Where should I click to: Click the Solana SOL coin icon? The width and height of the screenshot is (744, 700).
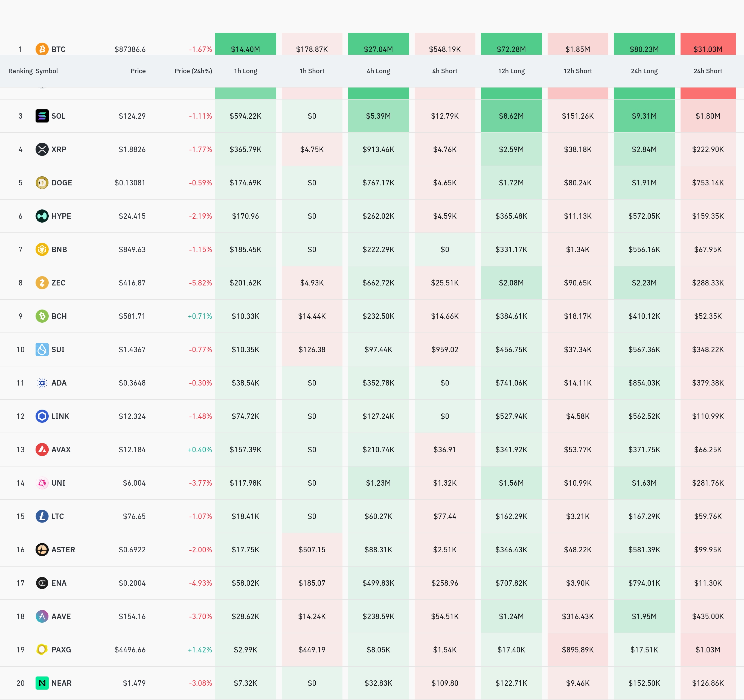click(x=42, y=116)
